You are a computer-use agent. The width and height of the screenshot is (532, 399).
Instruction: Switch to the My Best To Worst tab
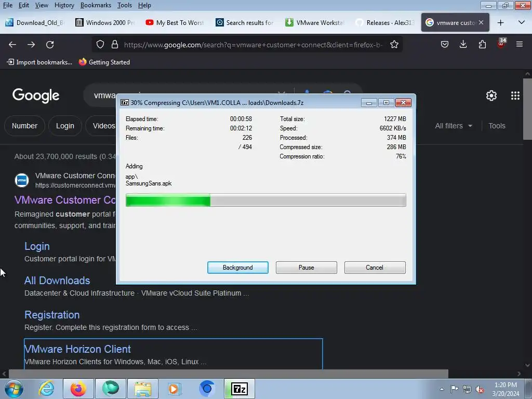click(x=175, y=23)
